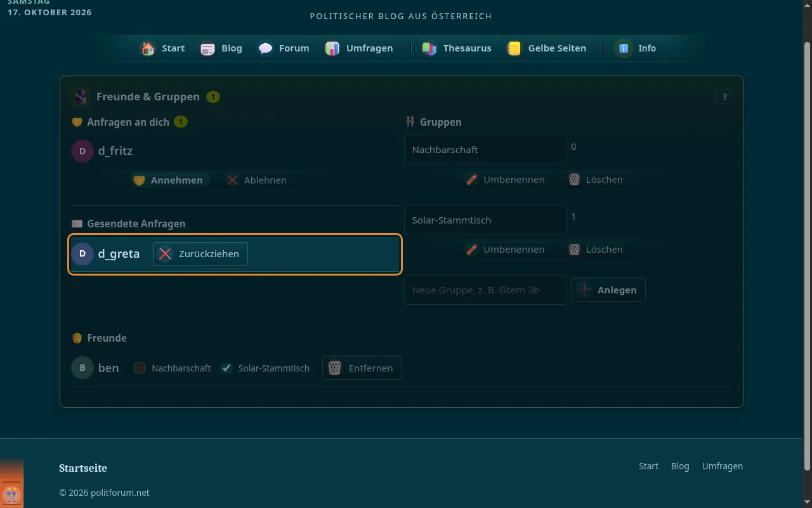This screenshot has height=508, width=812.
Task: Click Anlegen to create the group
Action: click(608, 290)
